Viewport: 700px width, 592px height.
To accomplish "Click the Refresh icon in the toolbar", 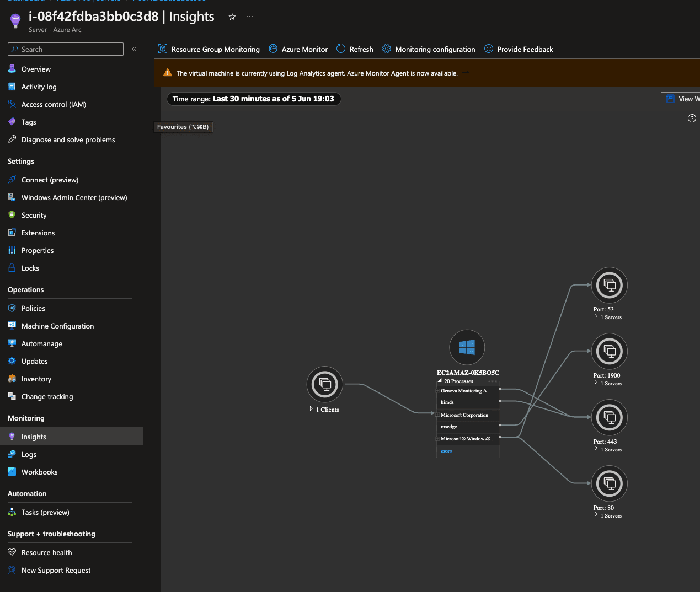I will (x=340, y=49).
